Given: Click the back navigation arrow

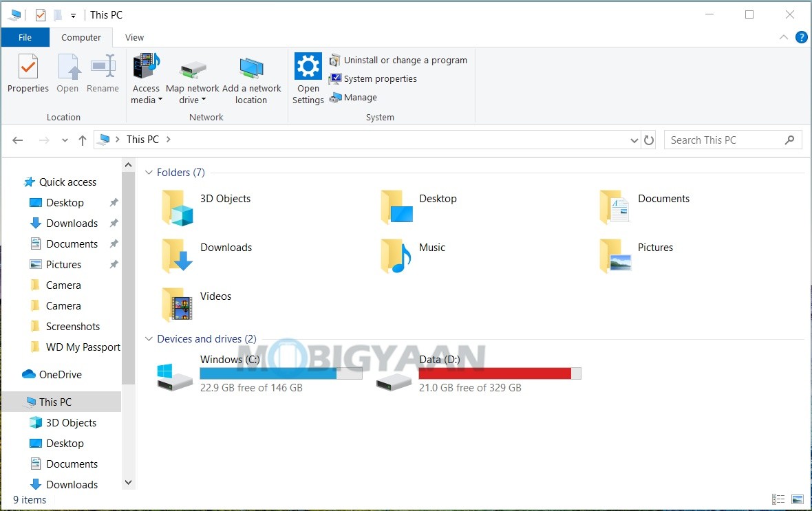Looking at the screenshot, I should pos(18,140).
